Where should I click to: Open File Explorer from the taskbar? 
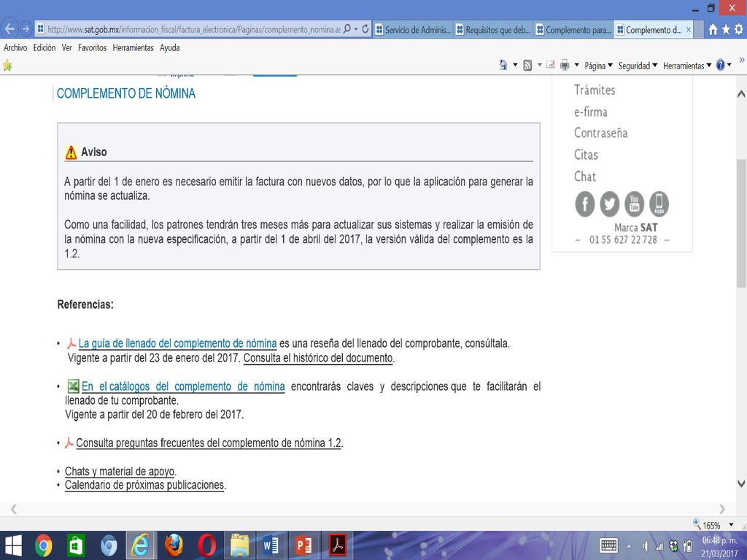(x=239, y=545)
